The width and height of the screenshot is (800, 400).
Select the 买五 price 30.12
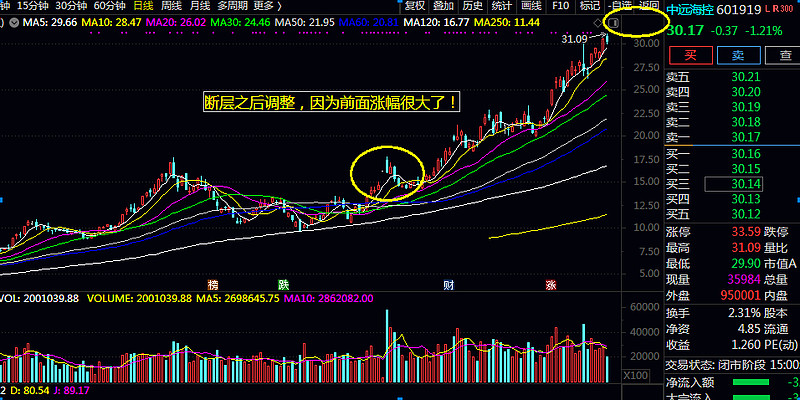point(746,213)
